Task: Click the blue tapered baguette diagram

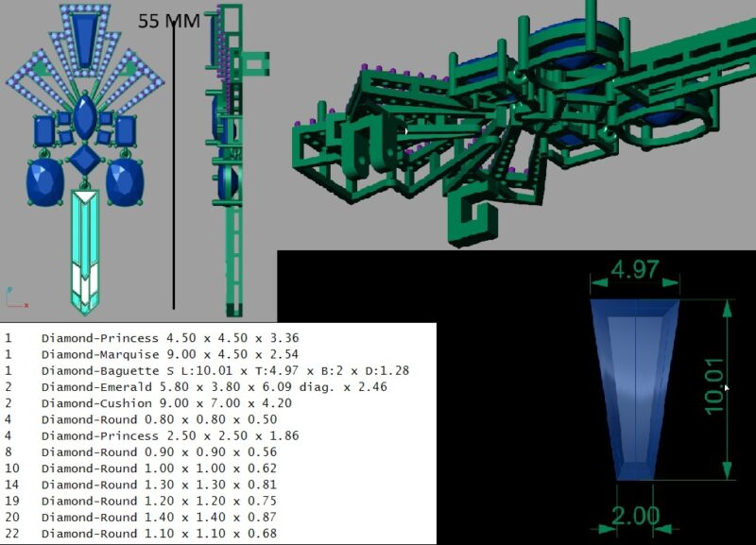Action: click(633, 387)
